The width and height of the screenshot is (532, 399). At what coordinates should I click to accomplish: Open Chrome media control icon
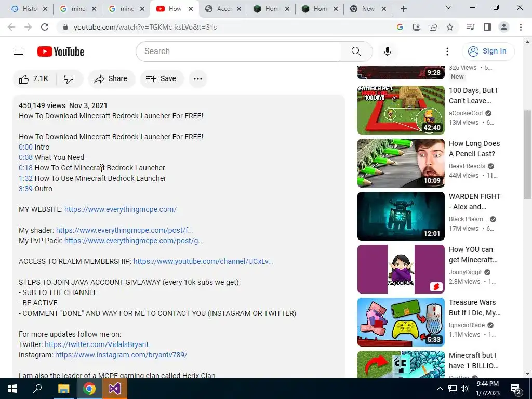point(470,27)
